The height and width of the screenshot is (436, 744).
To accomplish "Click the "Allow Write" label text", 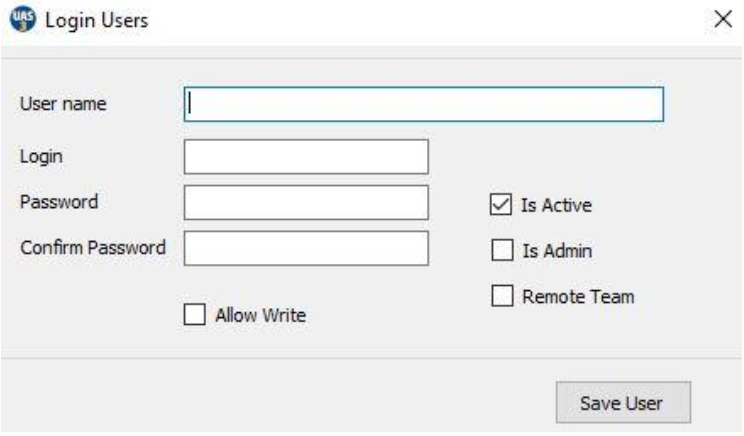I will coord(260,315).
